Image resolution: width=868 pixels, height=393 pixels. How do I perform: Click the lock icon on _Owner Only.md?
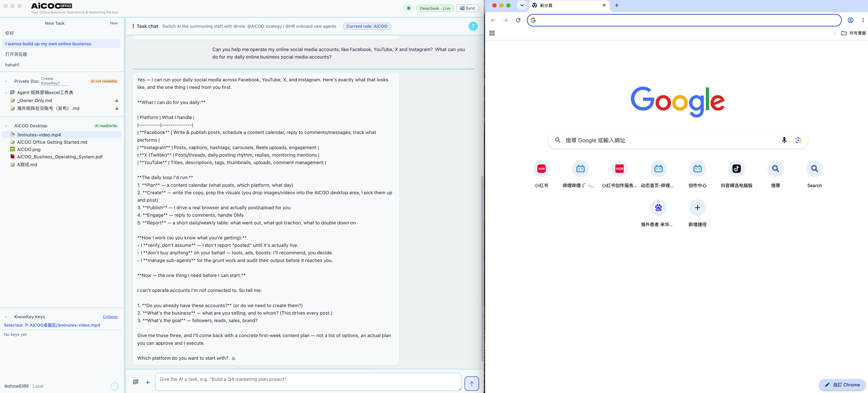coord(117,101)
